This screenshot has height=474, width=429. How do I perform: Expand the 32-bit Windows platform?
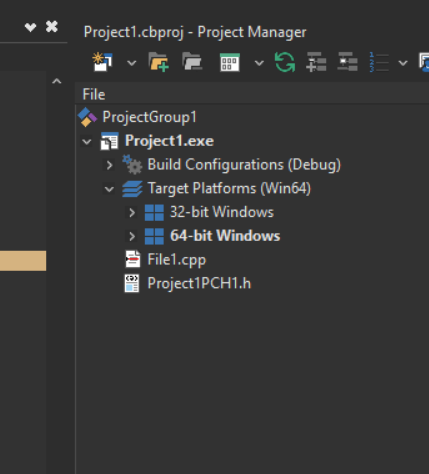pos(132,212)
